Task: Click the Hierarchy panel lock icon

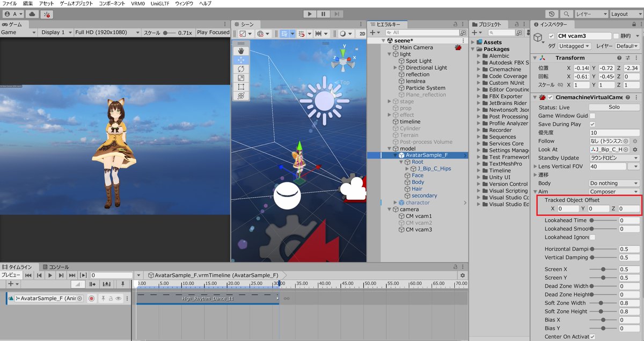Action: point(455,24)
